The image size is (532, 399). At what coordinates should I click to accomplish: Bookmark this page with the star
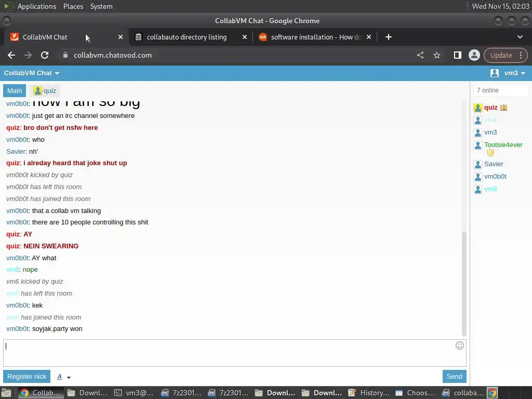tap(436, 55)
